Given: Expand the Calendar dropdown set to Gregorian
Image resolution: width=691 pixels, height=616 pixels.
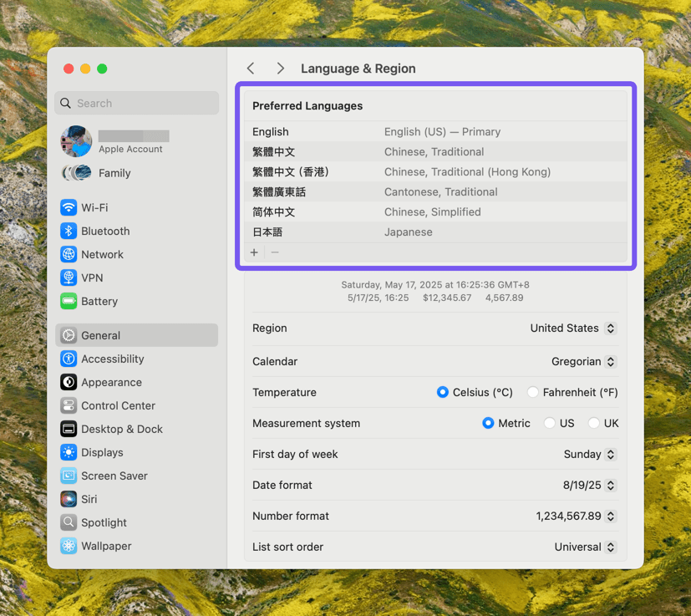Looking at the screenshot, I should (583, 362).
